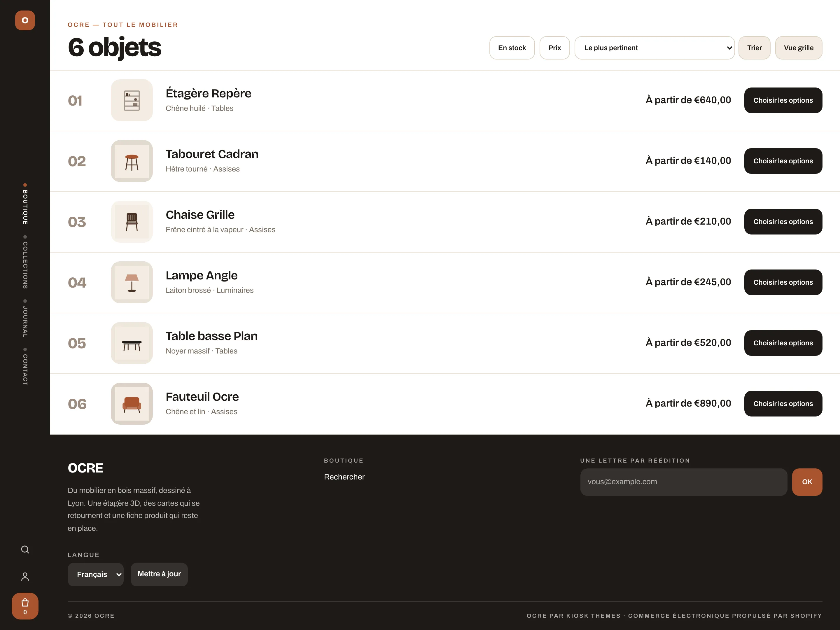Open the Prix filter
The image size is (840, 630).
tap(554, 48)
